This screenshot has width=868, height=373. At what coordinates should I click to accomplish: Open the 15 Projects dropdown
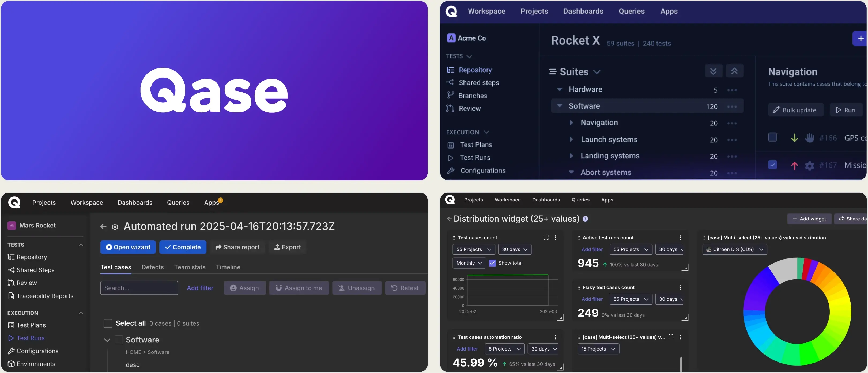pos(598,349)
